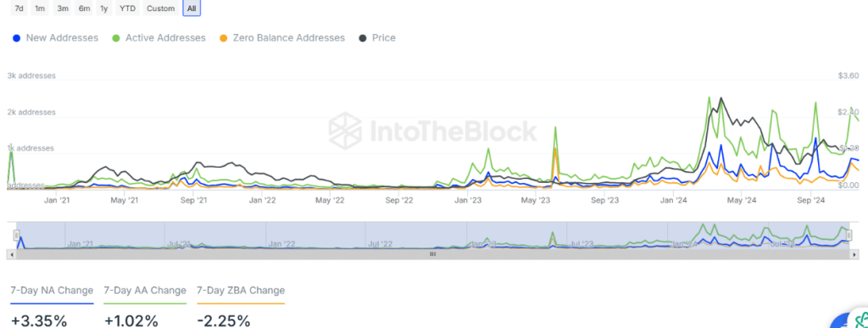Click the Sep '24 x-axis label

811,201
